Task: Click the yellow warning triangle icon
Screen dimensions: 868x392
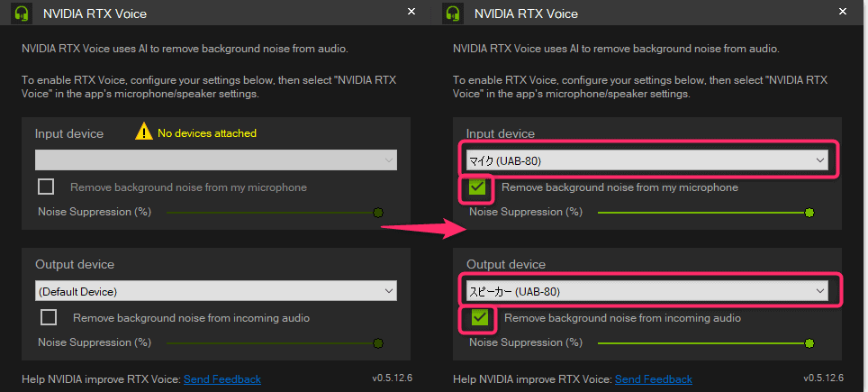Action: click(143, 132)
